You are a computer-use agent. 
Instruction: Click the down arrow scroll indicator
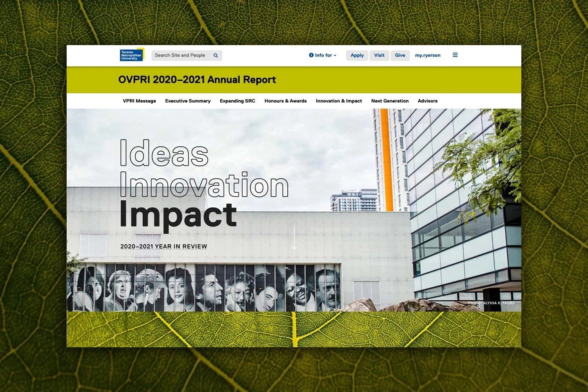tap(294, 238)
